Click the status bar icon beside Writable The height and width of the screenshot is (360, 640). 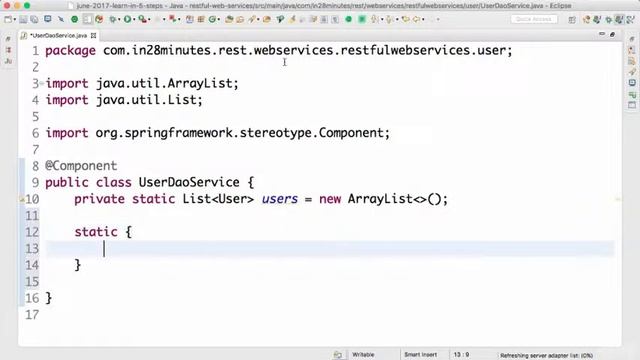[338, 355]
